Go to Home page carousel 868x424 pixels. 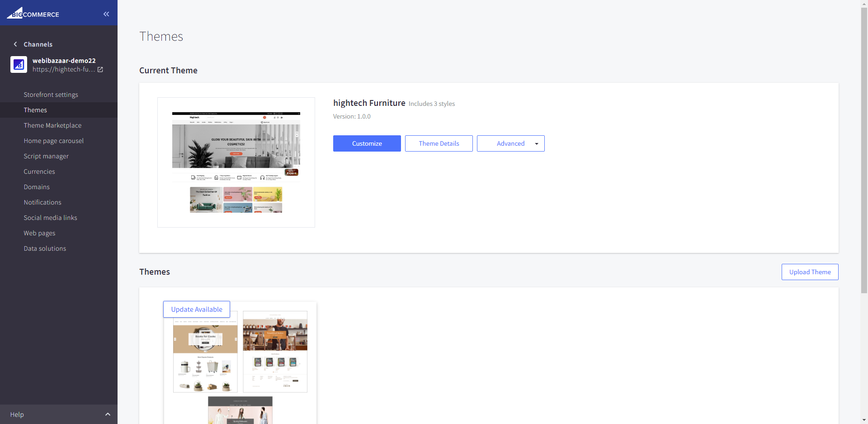tap(53, 141)
